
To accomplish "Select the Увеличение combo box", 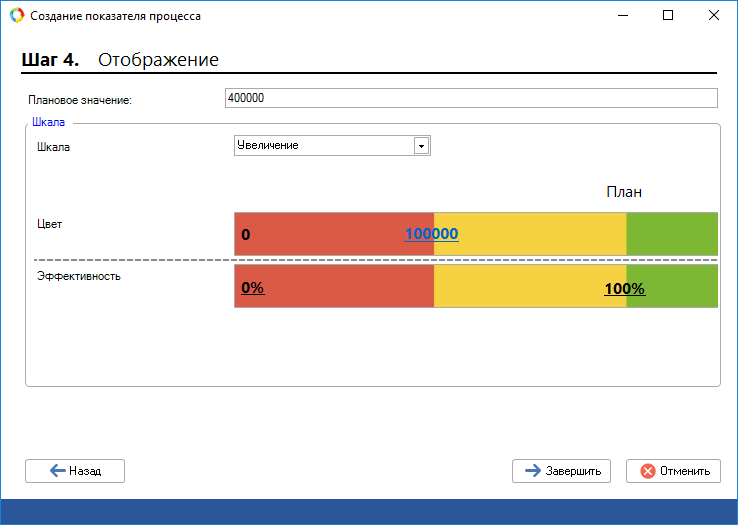I will click(x=332, y=145).
